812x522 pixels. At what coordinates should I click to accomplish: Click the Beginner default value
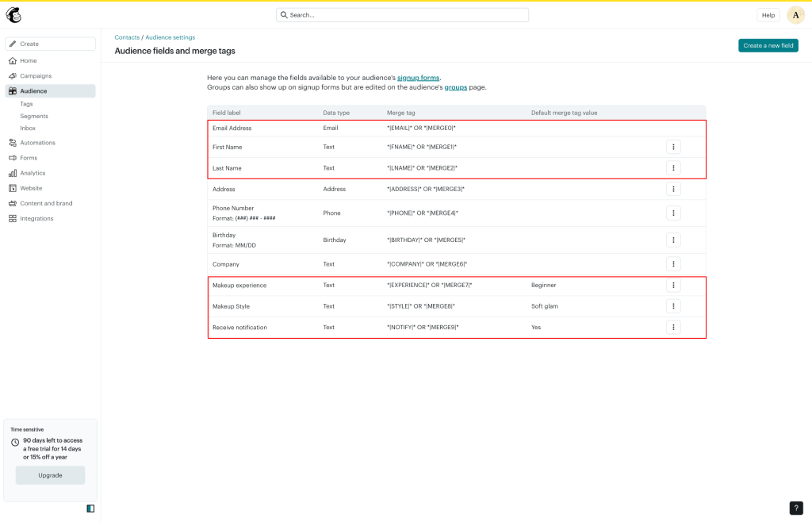tap(543, 286)
